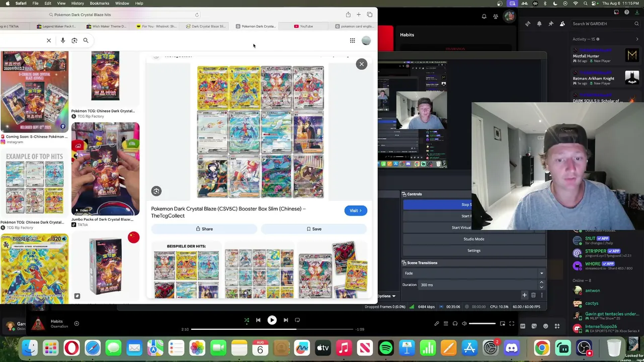This screenshot has width=644, height=362.
Task: Share the previewed booster box image
Action: click(204, 229)
